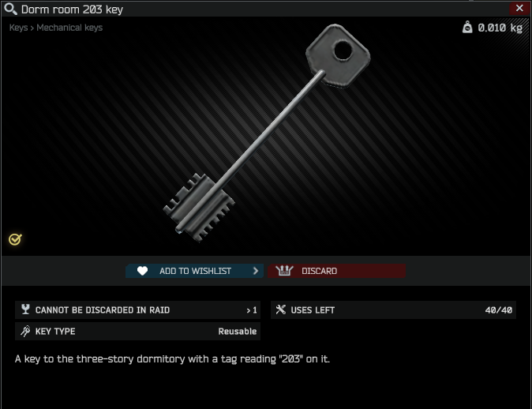Image resolution: width=532 pixels, height=409 pixels.
Task: Select the Cannot Be Discarded In Raid row
Action: pos(138,310)
